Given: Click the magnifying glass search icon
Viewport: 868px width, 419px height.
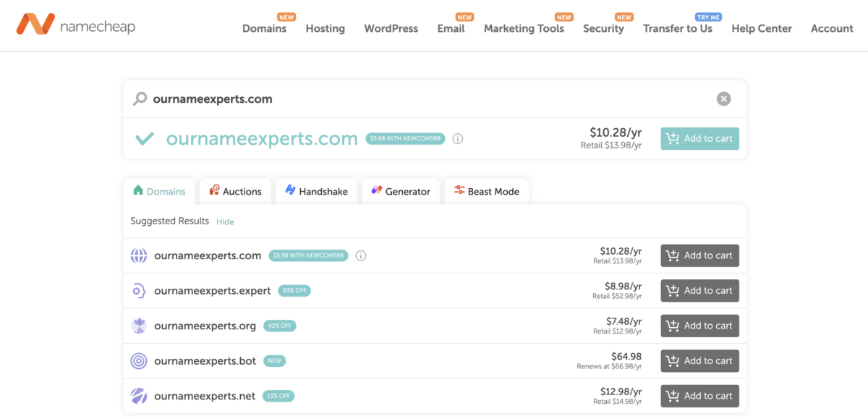Looking at the screenshot, I should pos(139,98).
